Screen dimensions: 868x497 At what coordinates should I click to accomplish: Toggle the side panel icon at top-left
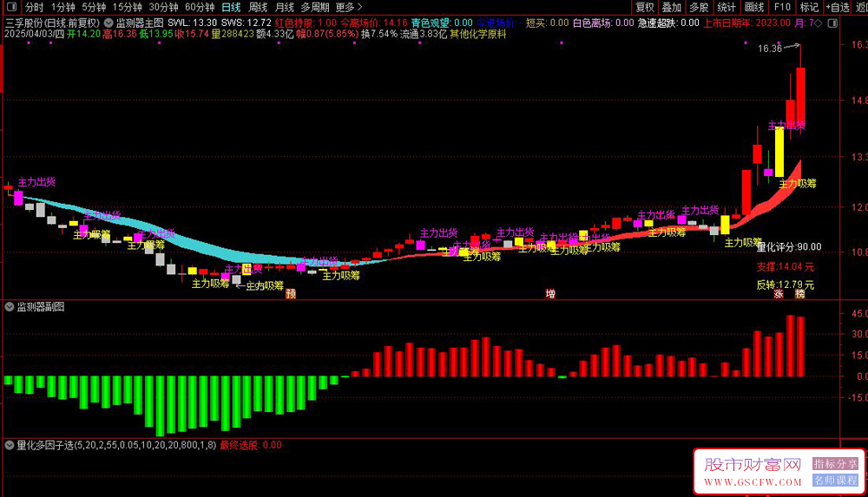[11, 7]
